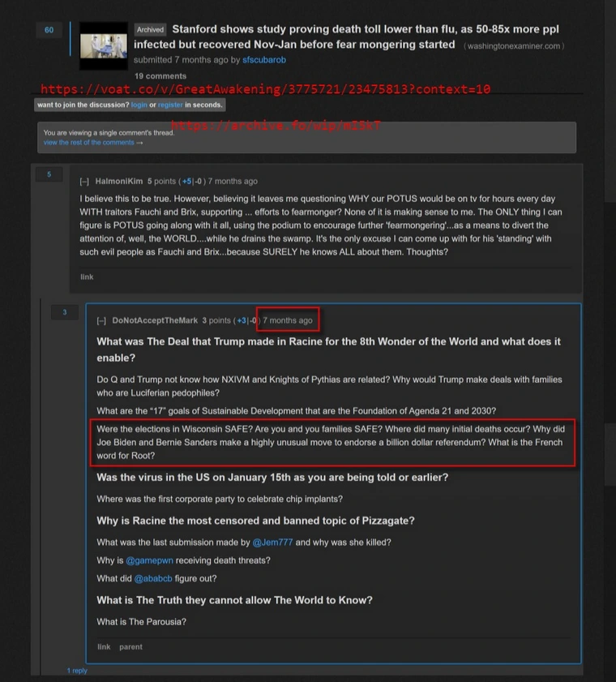Open the 19 comments link
The height and width of the screenshot is (682, 616).
point(160,76)
